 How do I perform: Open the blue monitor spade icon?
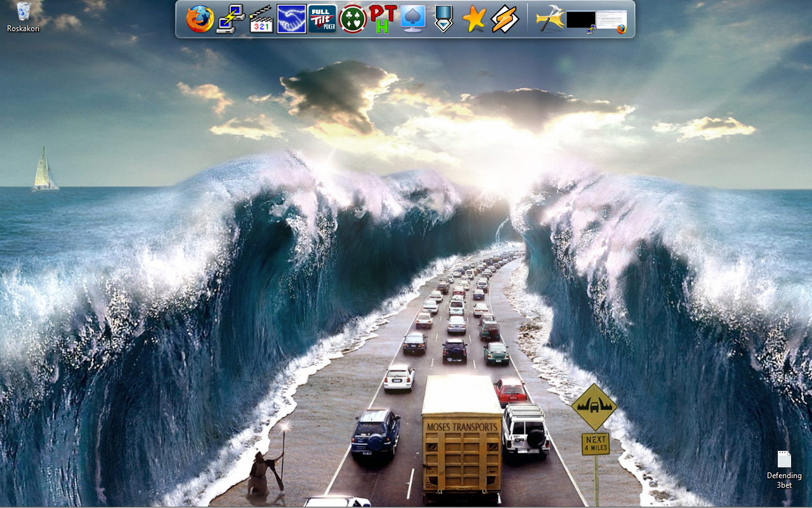click(x=413, y=19)
